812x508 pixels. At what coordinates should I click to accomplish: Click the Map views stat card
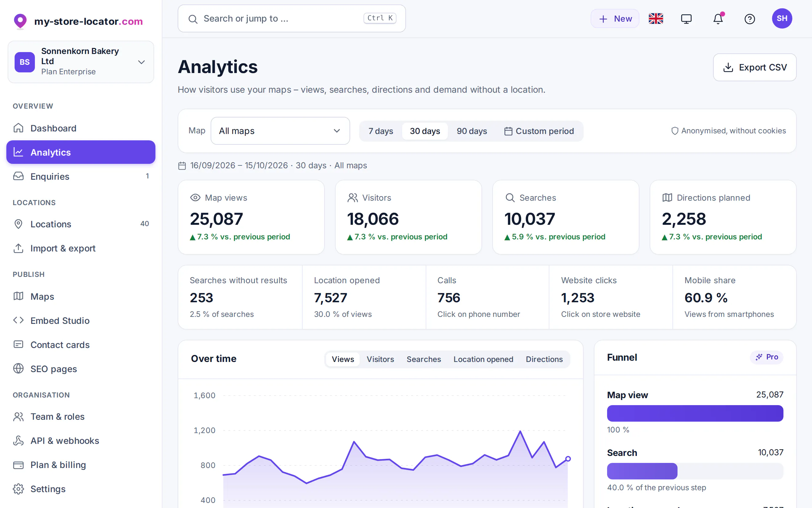point(251,217)
